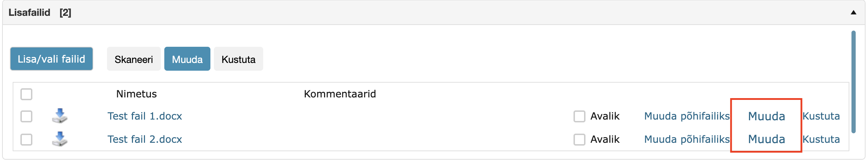Image resolution: width=868 pixels, height=160 pixels.
Task: Collapse the Lisafailid section arrow
Action: (853, 13)
